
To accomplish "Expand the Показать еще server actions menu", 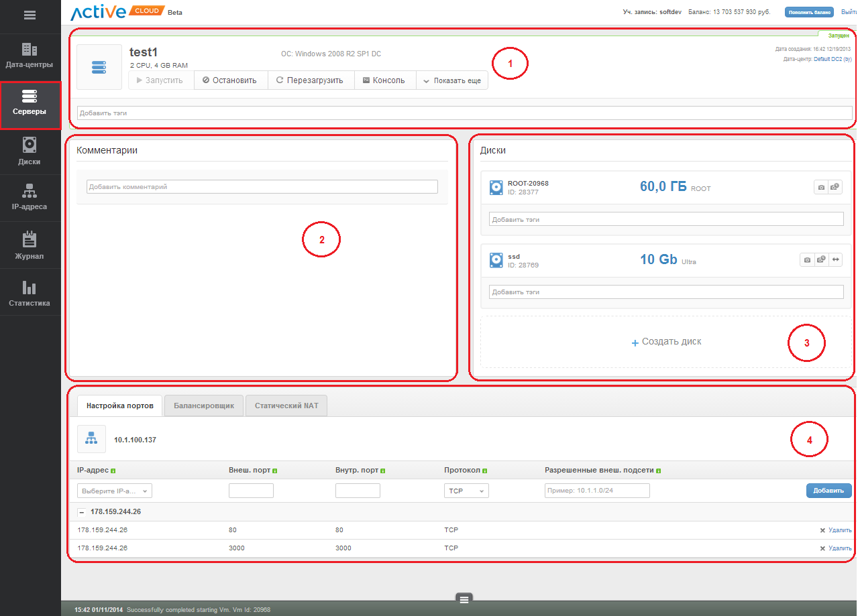I will pos(452,80).
